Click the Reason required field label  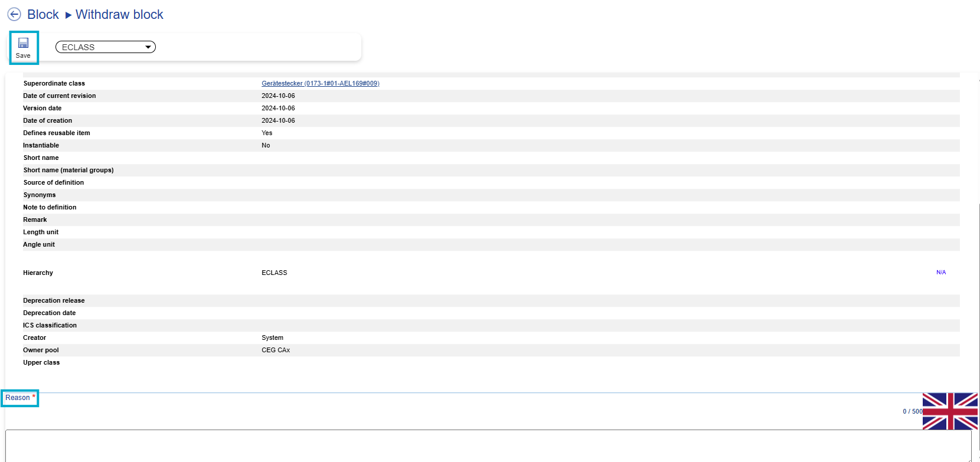18,398
